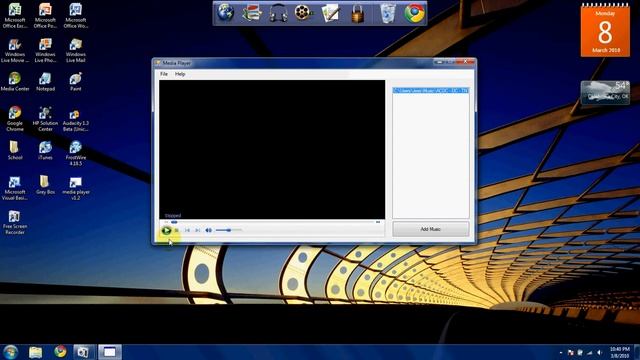The width and height of the screenshot is (640, 360).
Task: Open the media player v1.2 desktop icon
Action: 76,188
